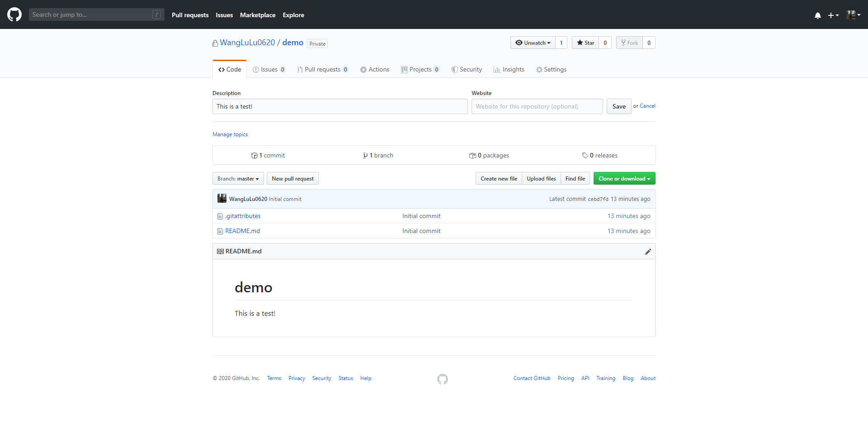Click the .gitattributes file icon
Screen dimensions: 868x424
point(220,216)
